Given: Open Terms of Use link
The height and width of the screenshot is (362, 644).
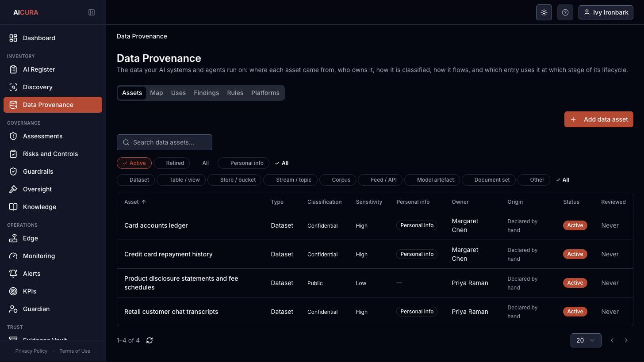Looking at the screenshot, I should [75, 351].
